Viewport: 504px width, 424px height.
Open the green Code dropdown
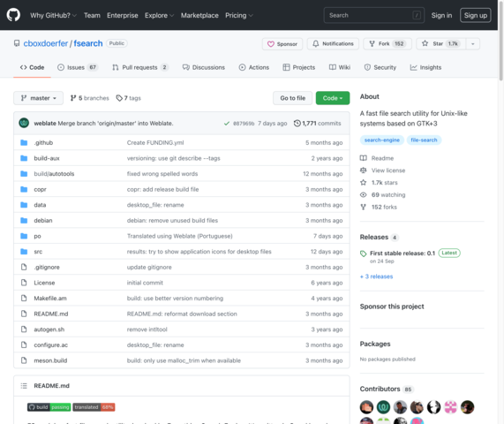pos(333,98)
